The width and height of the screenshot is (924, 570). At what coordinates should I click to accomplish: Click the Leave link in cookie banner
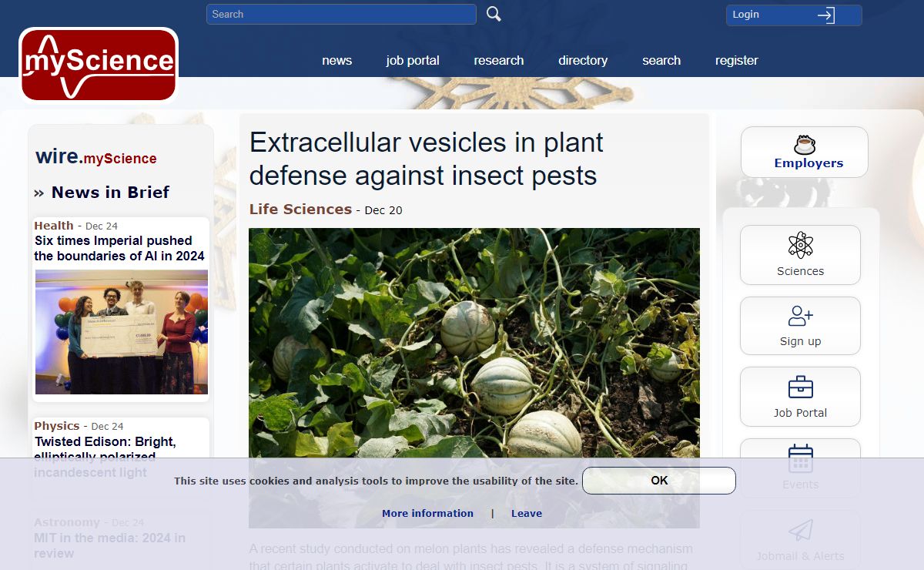tap(527, 513)
